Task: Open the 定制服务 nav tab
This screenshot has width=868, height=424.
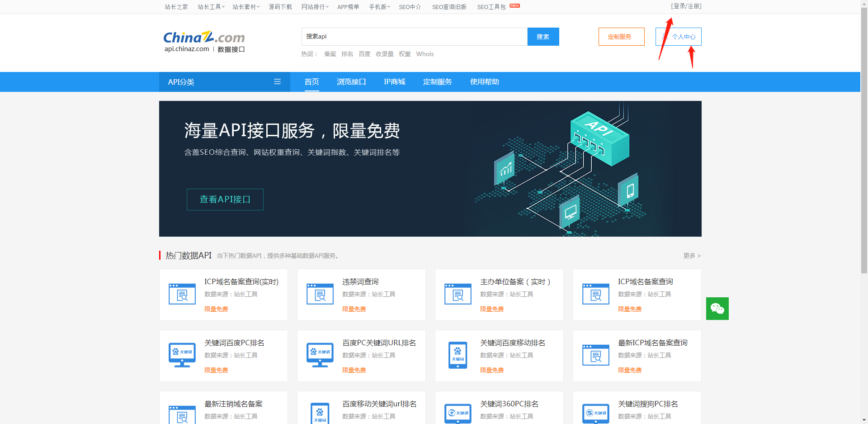Action: click(438, 82)
